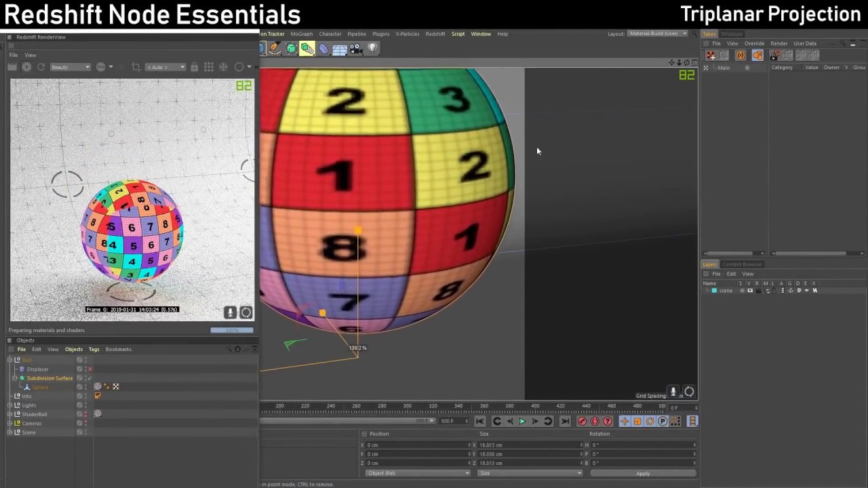Toggle the Position keyframe move icon

[625, 422]
